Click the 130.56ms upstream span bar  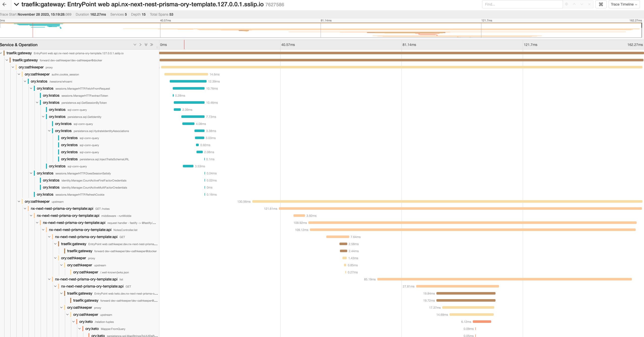tap(447, 201)
